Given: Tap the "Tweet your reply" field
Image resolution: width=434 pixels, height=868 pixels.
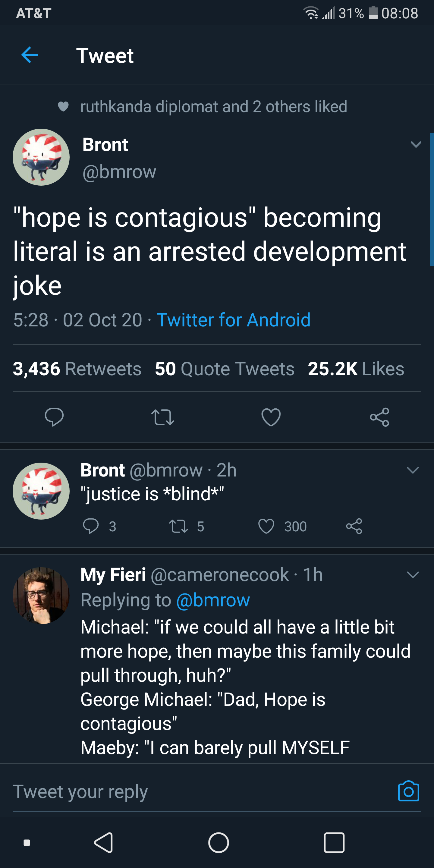Looking at the screenshot, I should click(x=202, y=791).
